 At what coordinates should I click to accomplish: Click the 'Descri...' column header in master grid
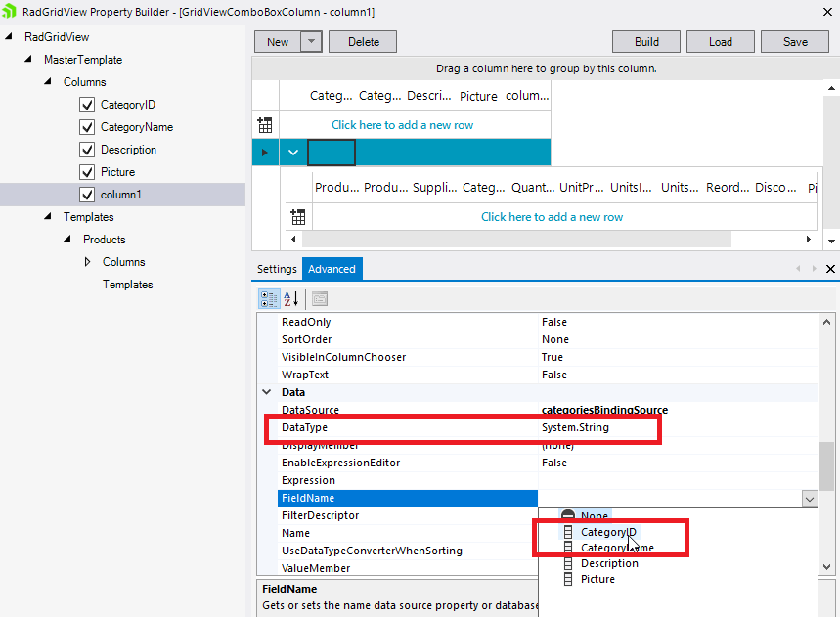click(x=428, y=96)
